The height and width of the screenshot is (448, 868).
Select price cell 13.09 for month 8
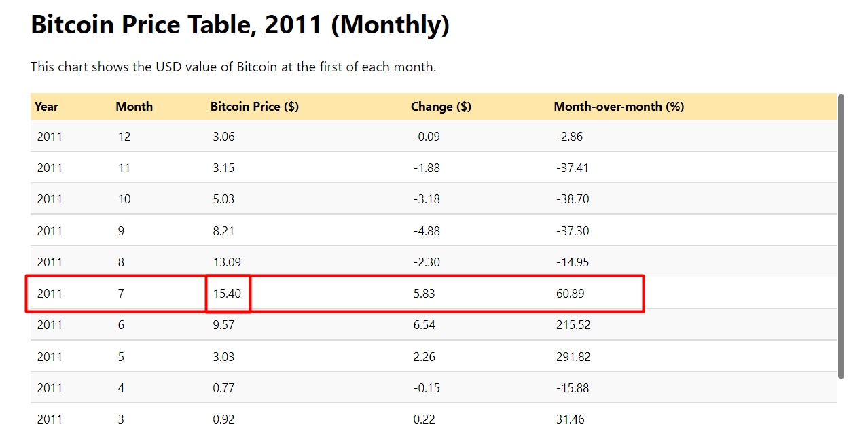pyautogui.click(x=227, y=262)
